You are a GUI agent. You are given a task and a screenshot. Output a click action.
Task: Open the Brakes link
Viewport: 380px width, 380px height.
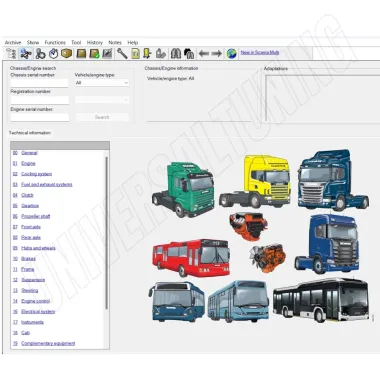[28, 259]
